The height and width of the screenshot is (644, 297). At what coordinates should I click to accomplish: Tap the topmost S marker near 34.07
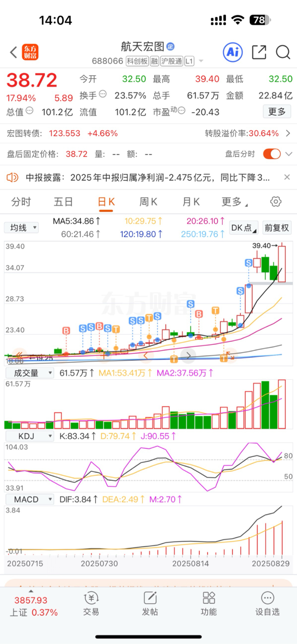(249, 263)
